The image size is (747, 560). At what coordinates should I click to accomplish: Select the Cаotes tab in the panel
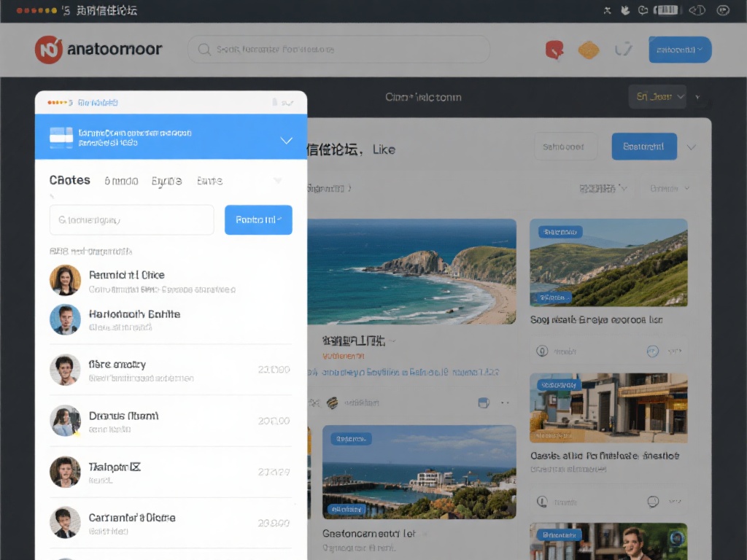click(70, 181)
